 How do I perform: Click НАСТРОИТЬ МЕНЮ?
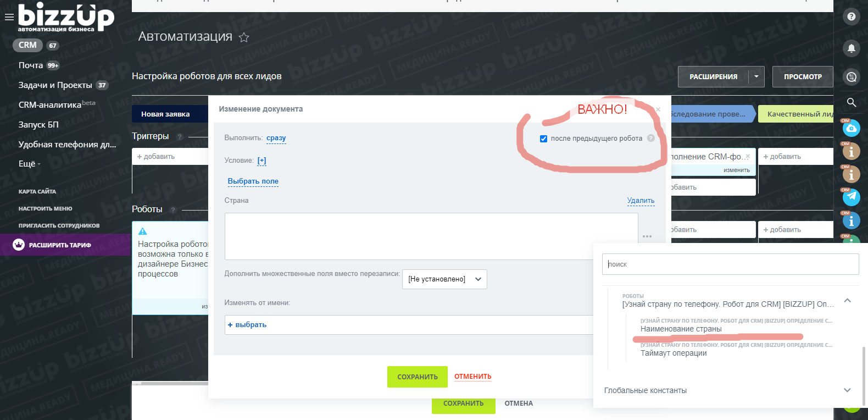[46, 208]
